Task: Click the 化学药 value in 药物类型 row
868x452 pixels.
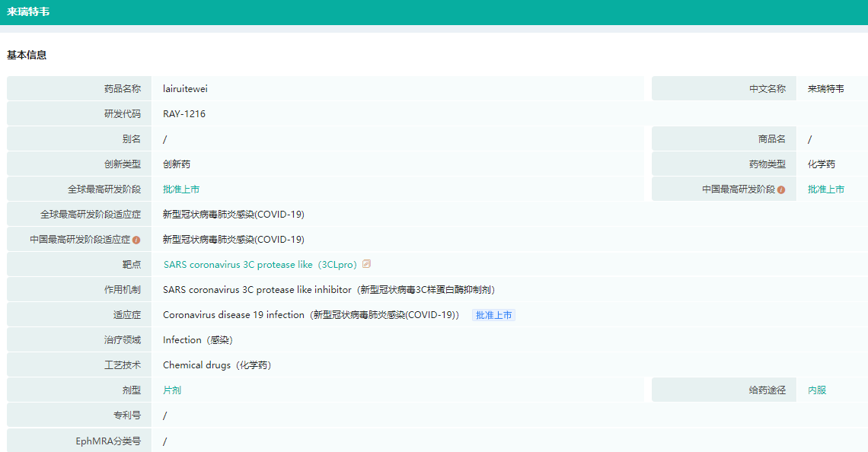Action: click(822, 164)
